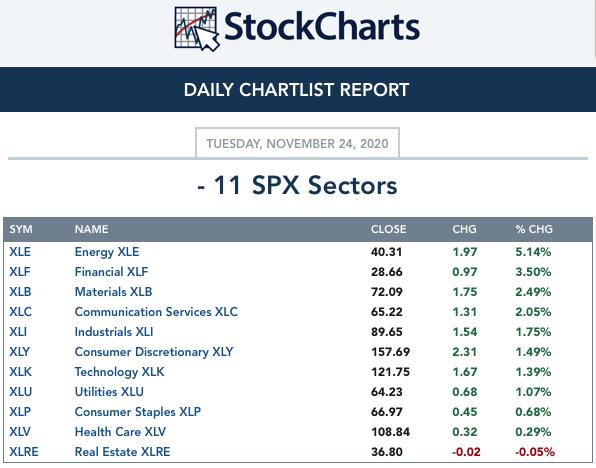Open Financial XLF chart link
596x468 pixels.
point(111,272)
